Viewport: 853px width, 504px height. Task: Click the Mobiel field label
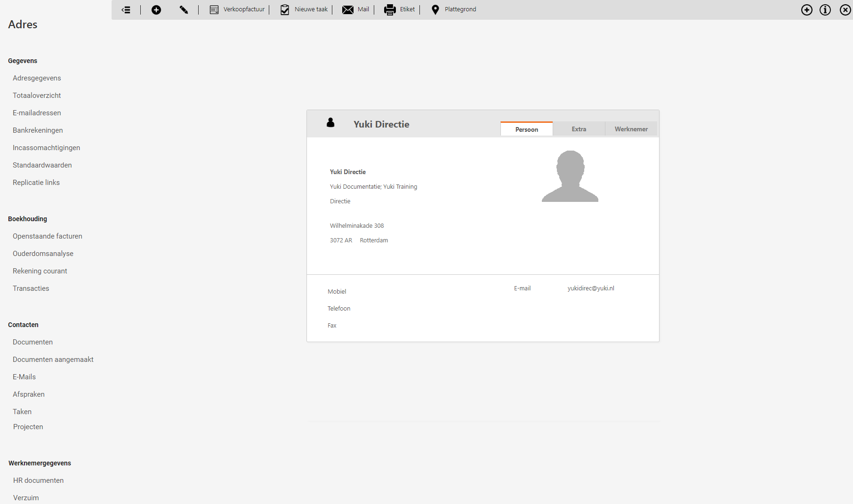(x=337, y=292)
